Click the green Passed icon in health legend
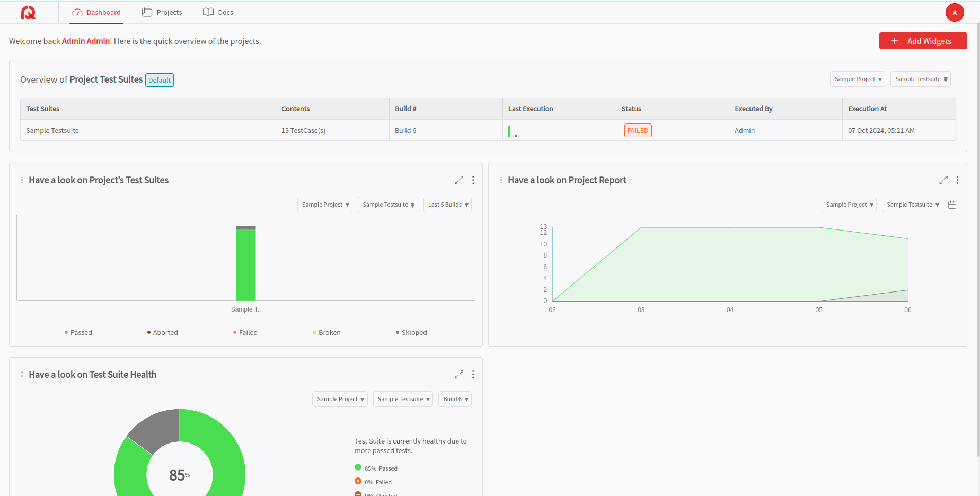980x496 pixels. [x=358, y=467]
